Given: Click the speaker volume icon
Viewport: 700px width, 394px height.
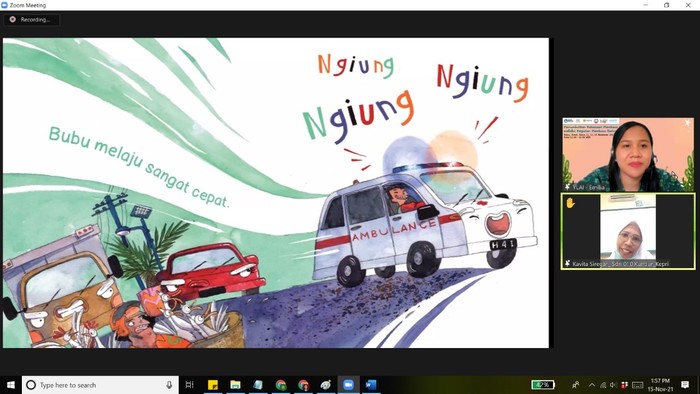Looking at the screenshot, I should (613, 385).
